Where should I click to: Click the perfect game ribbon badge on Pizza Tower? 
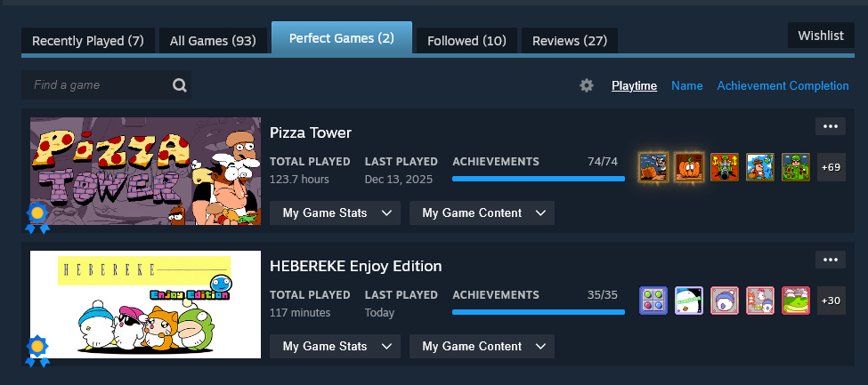click(x=37, y=217)
